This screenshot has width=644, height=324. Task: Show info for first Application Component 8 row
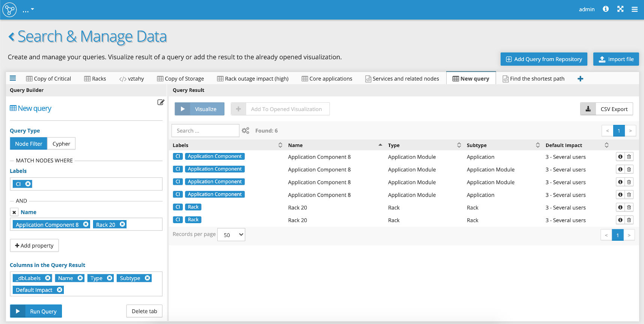coord(620,157)
